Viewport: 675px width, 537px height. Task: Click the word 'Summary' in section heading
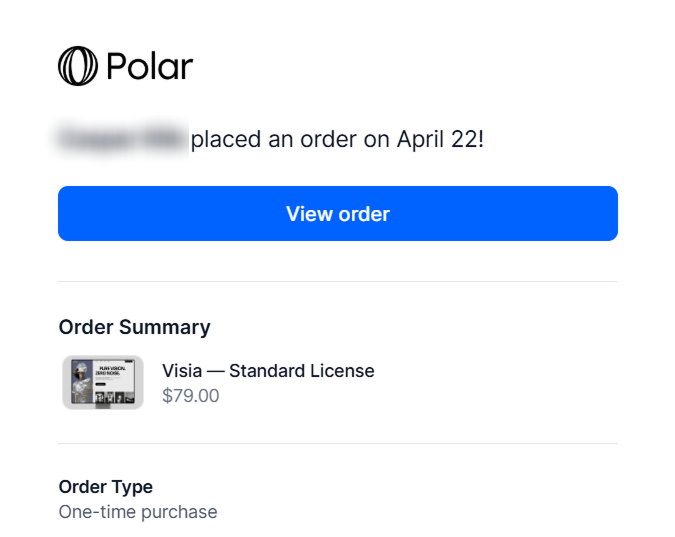(165, 328)
